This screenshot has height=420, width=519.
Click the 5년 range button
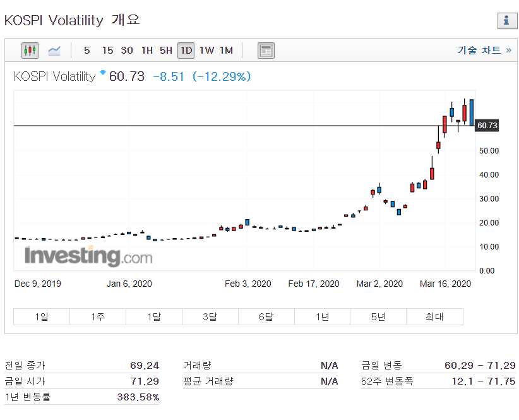(x=378, y=316)
